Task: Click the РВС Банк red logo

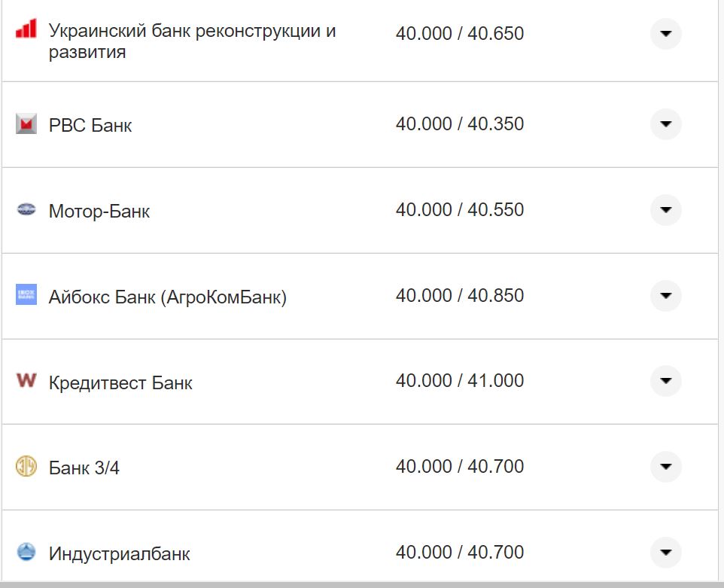Action: [27, 124]
